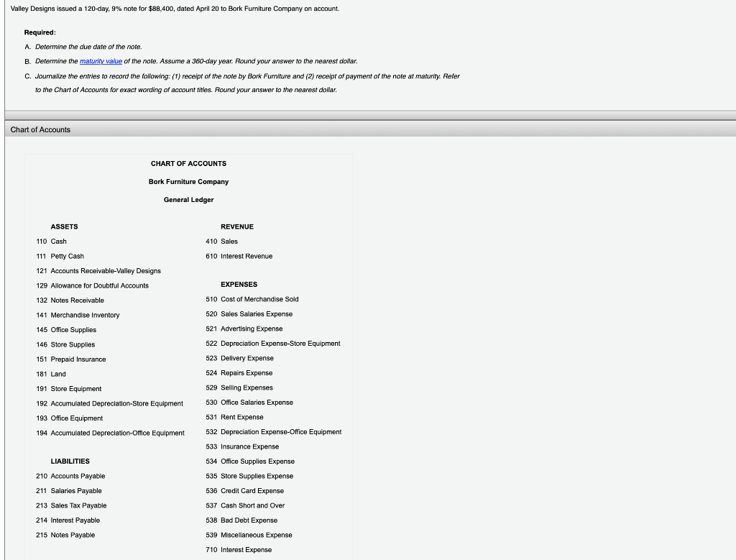This screenshot has height=560, width=736.
Task: Select '710 Interest Expense' account
Action: [239, 550]
